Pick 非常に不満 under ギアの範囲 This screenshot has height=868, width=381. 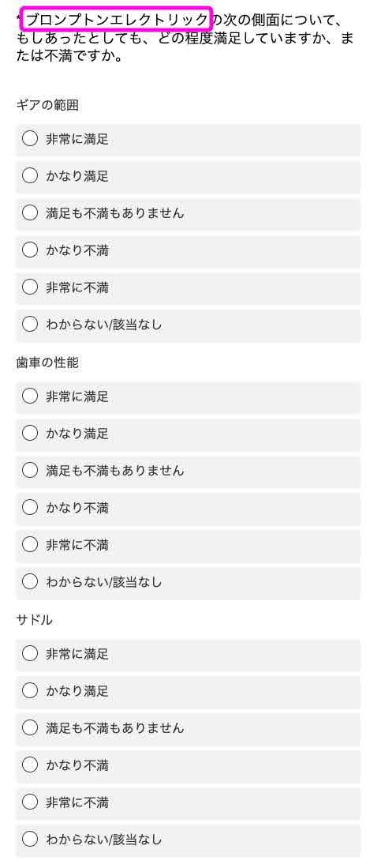(x=188, y=287)
